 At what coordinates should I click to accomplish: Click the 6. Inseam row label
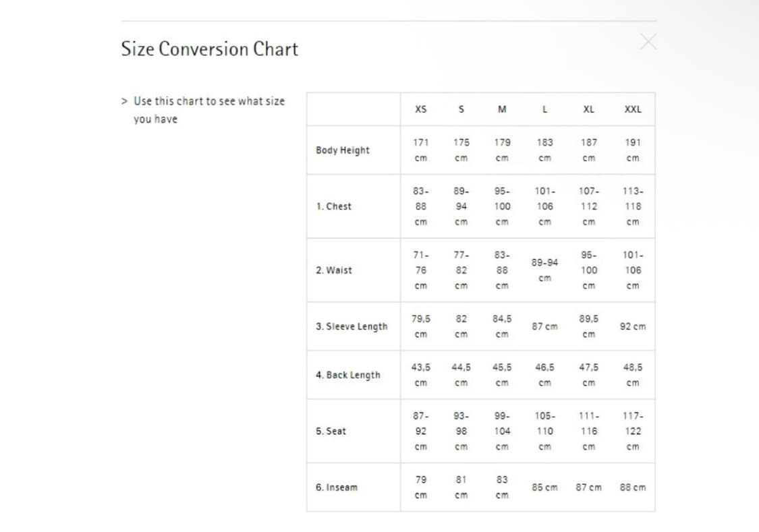[x=336, y=487]
